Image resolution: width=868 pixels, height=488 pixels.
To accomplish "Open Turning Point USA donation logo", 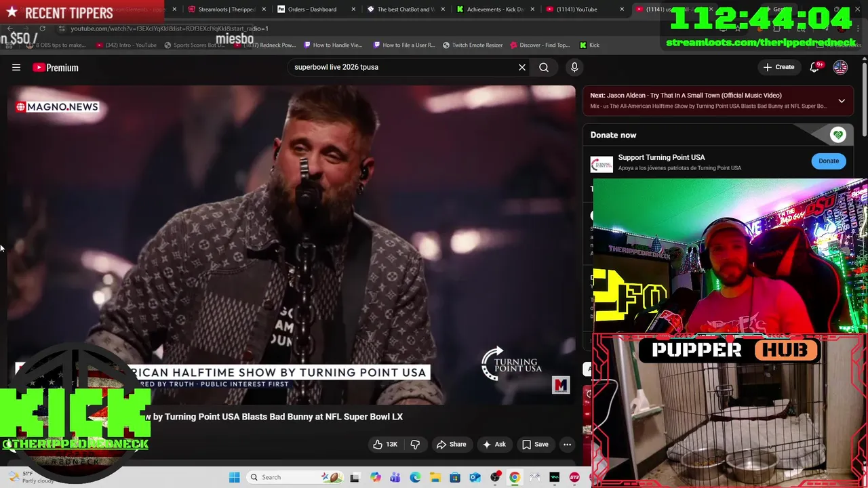I will [x=601, y=164].
